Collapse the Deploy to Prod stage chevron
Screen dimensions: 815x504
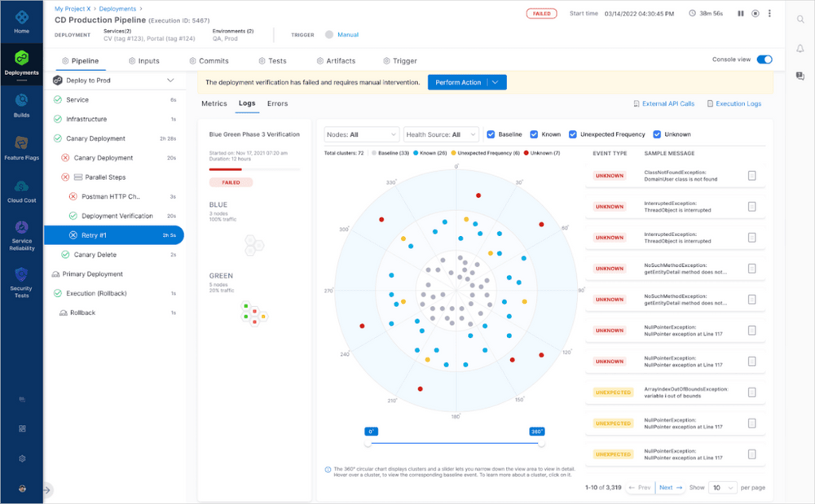coord(170,81)
